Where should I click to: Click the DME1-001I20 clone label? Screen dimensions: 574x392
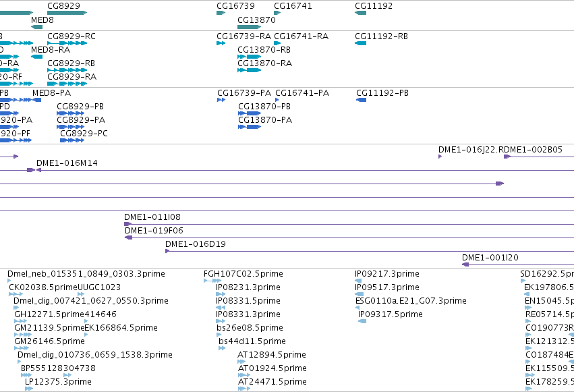point(490,258)
